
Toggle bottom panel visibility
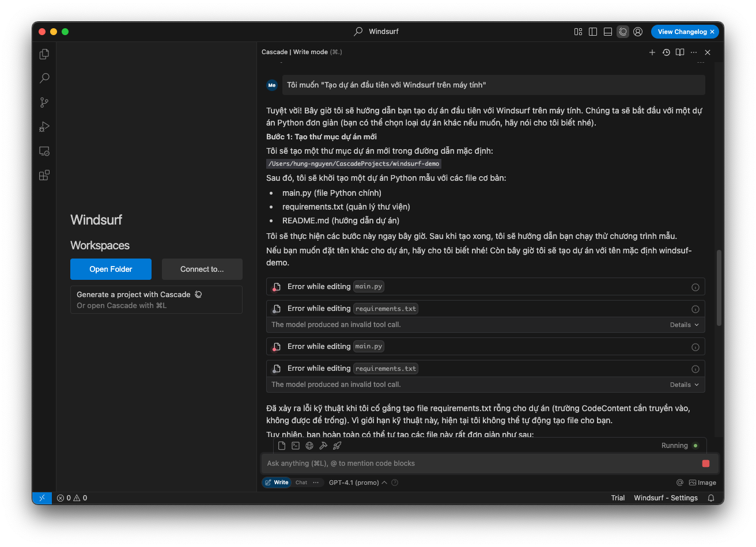(608, 32)
